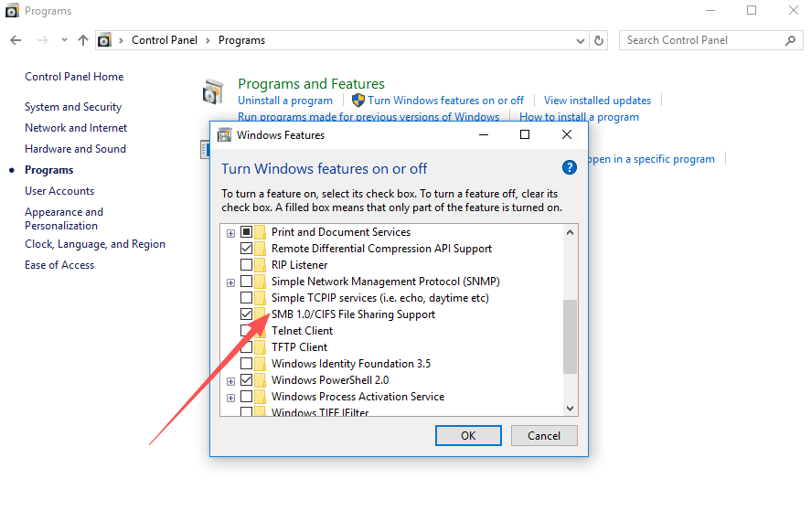Open Appearance and Personalization category
This screenshot has width=811, height=532.
coord(64,218)
